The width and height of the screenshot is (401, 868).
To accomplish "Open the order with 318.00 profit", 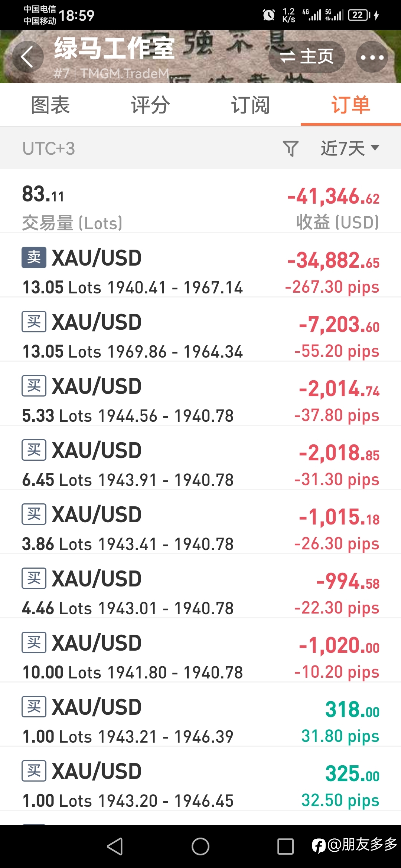I will (x=200, y=714).
